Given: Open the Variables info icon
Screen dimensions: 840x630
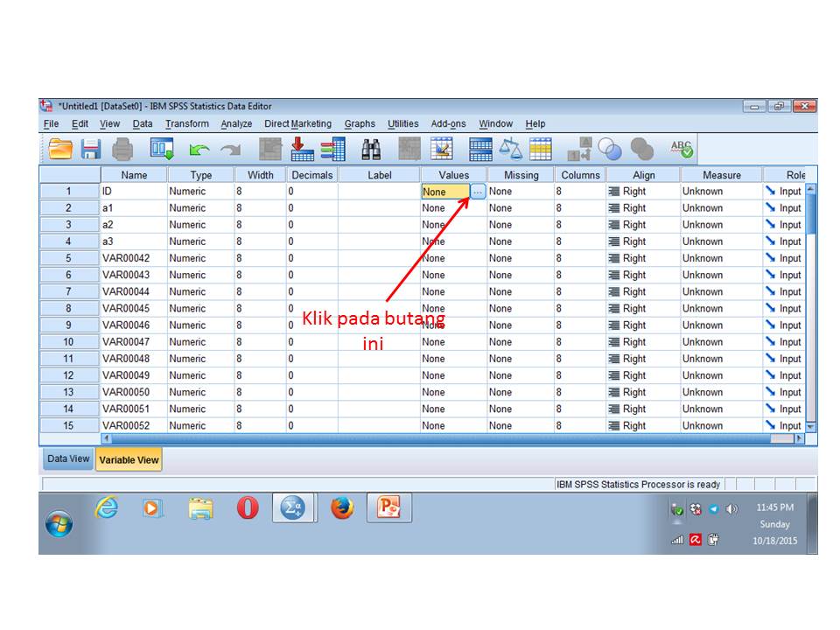Looking at the screenshot, I should pos(333,149).
